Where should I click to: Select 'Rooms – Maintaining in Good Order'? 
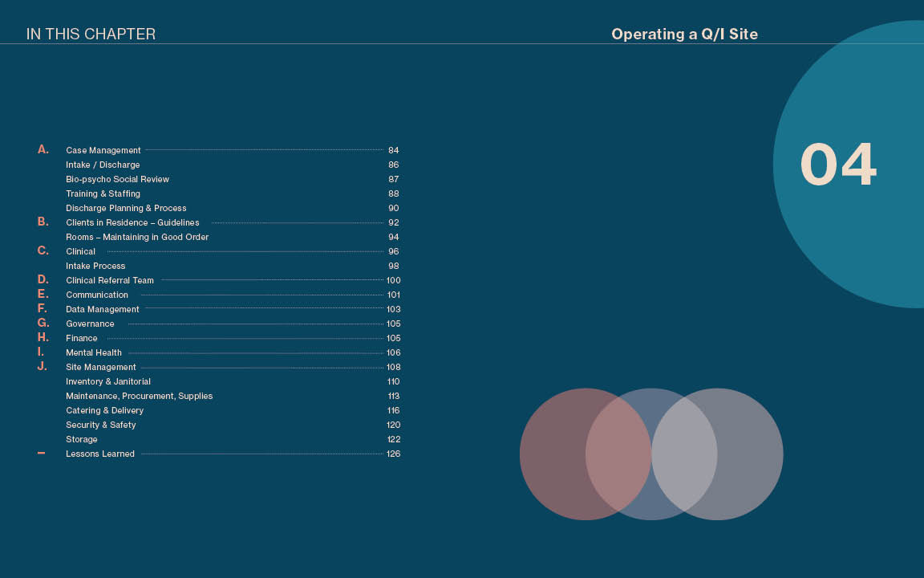pyautogui.click(x=137, y=237)
